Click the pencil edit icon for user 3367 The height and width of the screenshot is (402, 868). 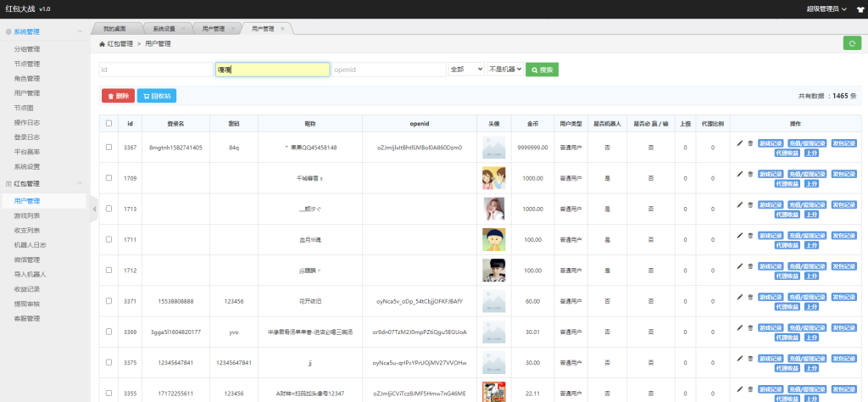tap(739, 142)
